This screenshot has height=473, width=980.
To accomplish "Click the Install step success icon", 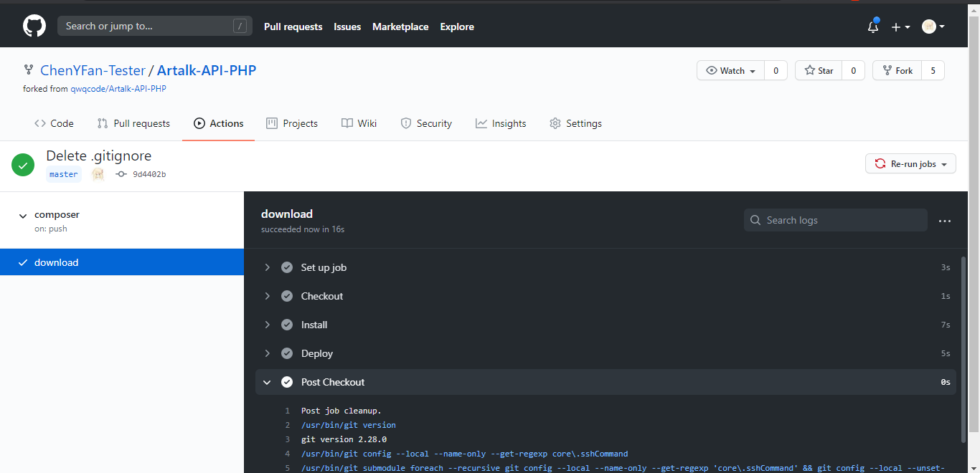I will click(287, 325).
